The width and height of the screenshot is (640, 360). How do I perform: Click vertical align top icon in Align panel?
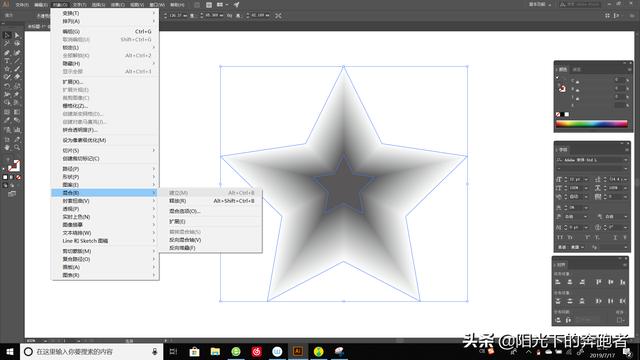click(599, 282)
